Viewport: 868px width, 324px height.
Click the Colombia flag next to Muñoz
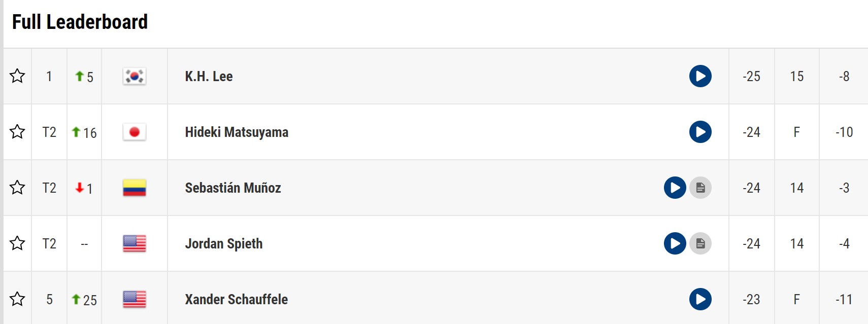[x=135, y=188]
